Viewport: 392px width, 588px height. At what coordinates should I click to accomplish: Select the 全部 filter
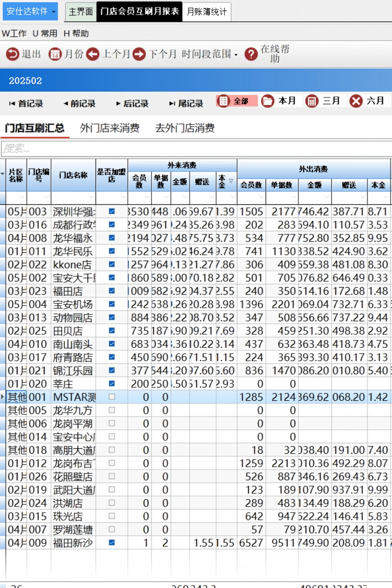(x=237, y=101)
